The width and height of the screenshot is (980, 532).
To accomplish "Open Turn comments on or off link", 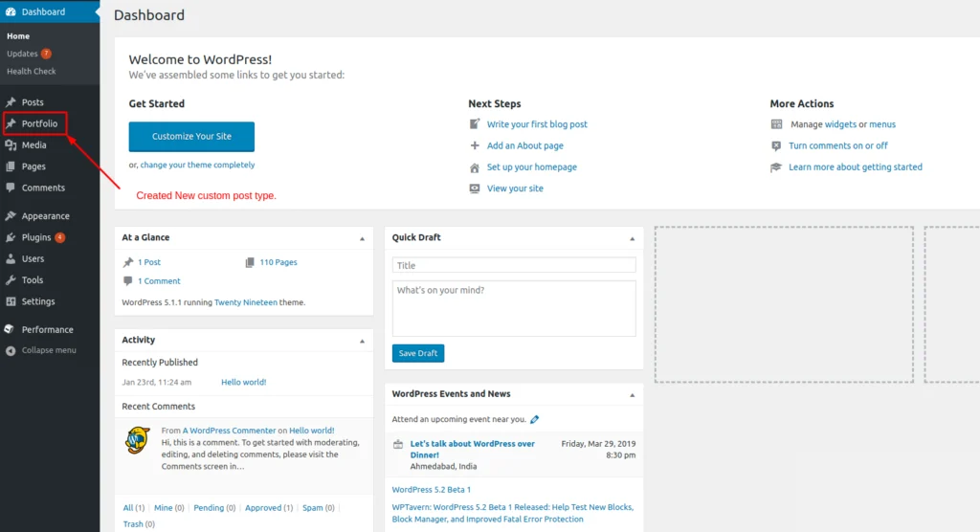I will [838, 145].
